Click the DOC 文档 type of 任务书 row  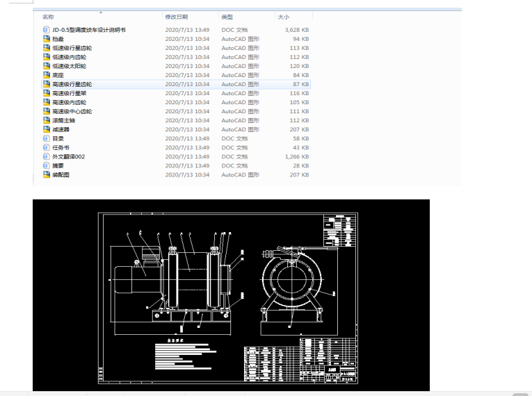click(234, 147)
